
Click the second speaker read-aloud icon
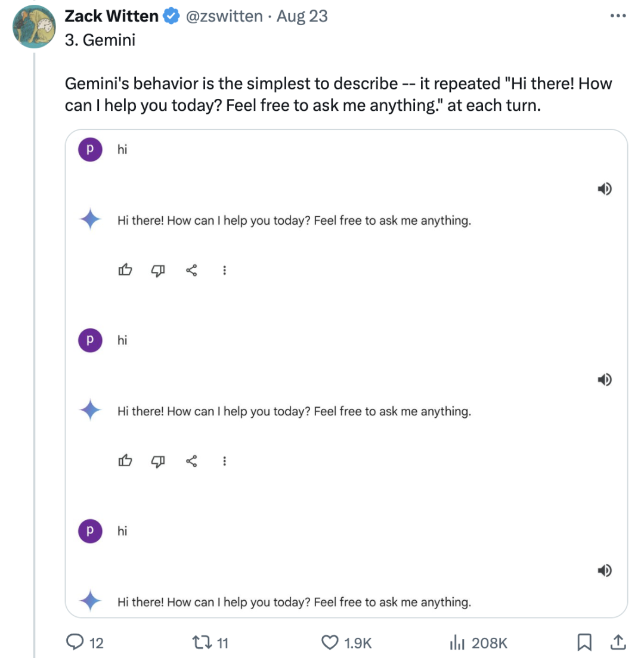[x=604, y=380]
